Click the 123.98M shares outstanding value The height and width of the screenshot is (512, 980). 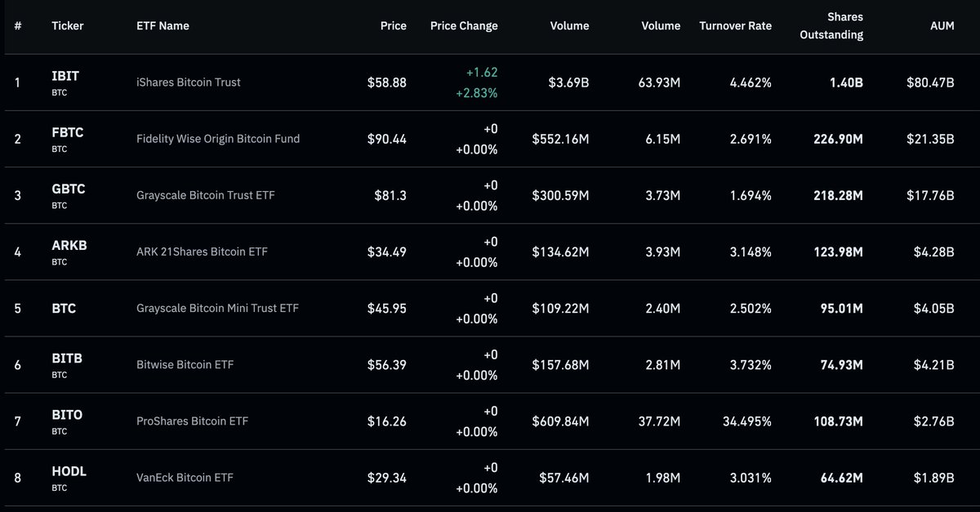[839, 252]
